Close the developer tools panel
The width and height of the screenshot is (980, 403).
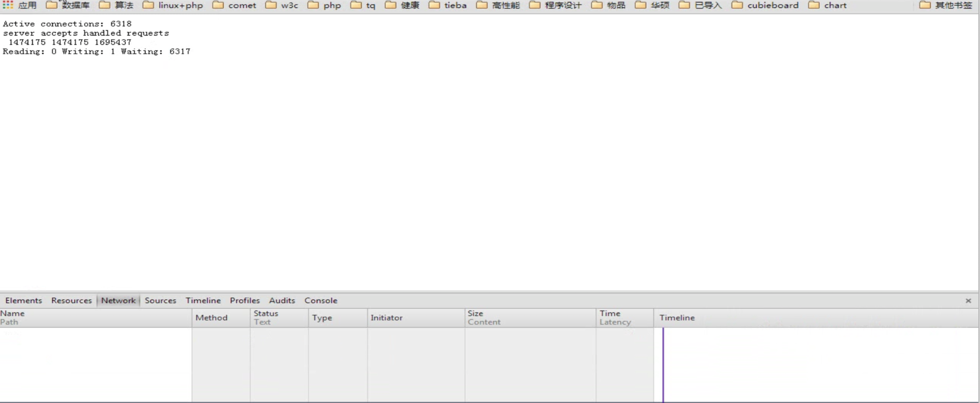[x=968, y=301]
